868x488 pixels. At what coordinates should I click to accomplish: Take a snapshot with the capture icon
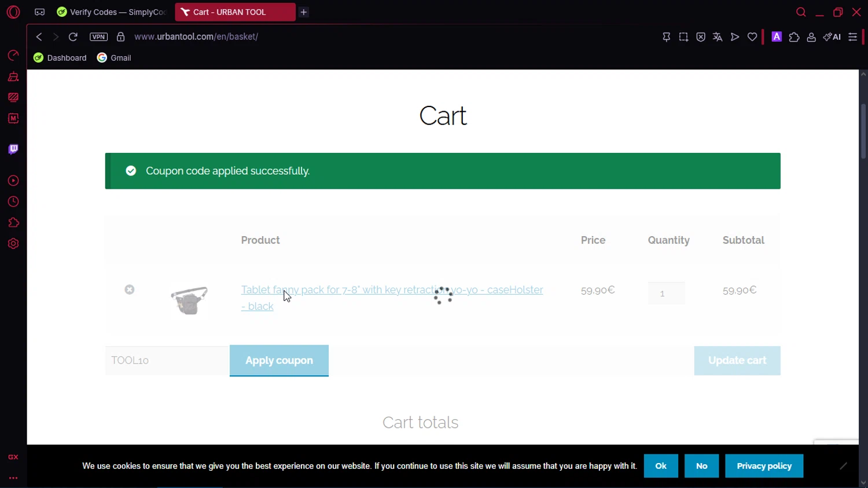(x=683, y=37)
